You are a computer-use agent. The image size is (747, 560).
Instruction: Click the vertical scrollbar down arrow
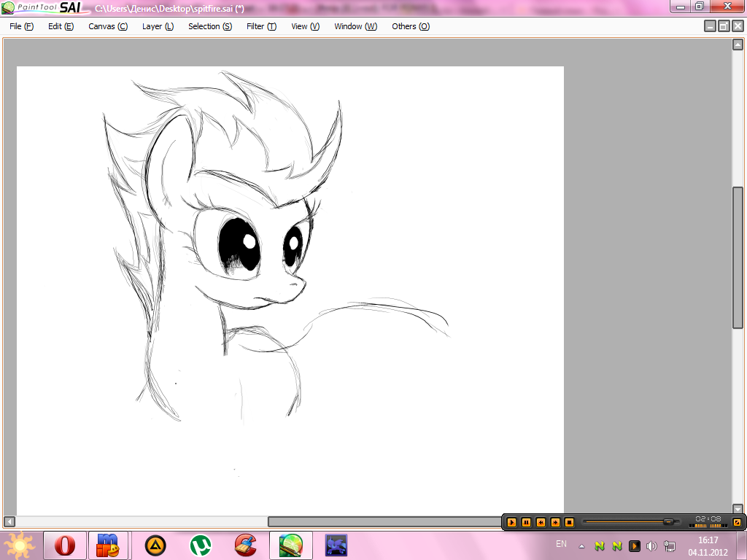coord(738,509)
